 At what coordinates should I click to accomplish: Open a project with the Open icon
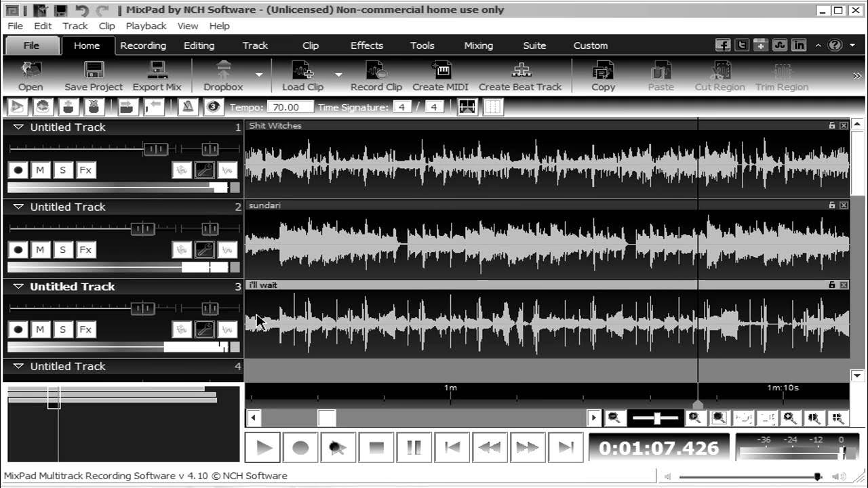coord(31,70)
